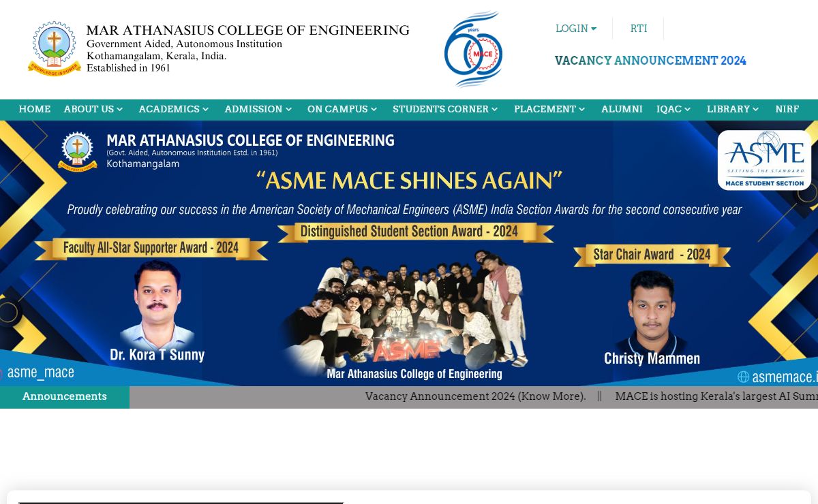818x504 pixels.
Task: Click the LOGIN caret arrow icon
Action: click(x=594, y=29)
